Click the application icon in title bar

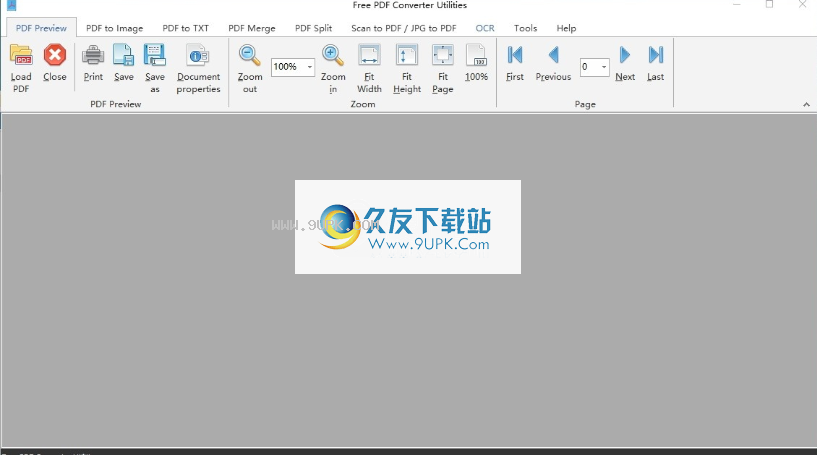[x=11, y=5]
